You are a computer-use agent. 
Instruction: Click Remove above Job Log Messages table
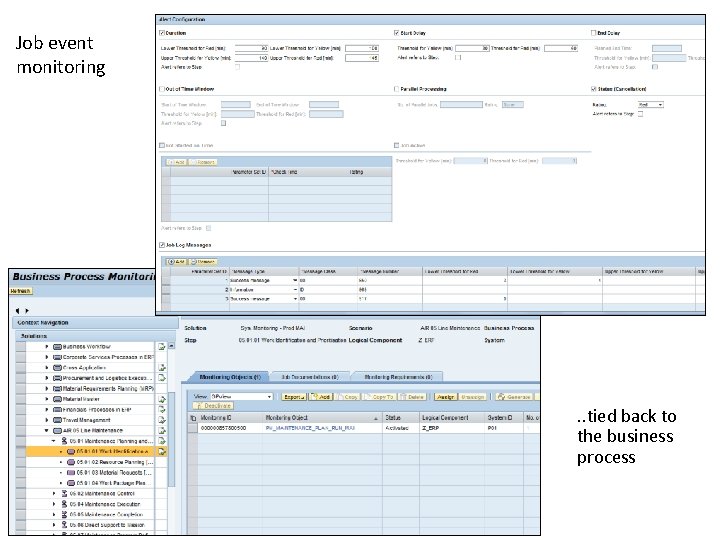tap(202, 262)
